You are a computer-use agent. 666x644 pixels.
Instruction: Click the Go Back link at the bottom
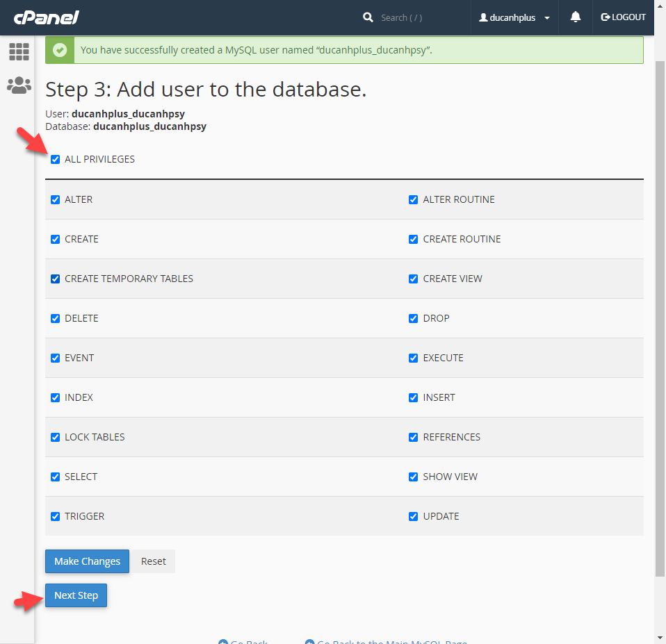point(248,641)
